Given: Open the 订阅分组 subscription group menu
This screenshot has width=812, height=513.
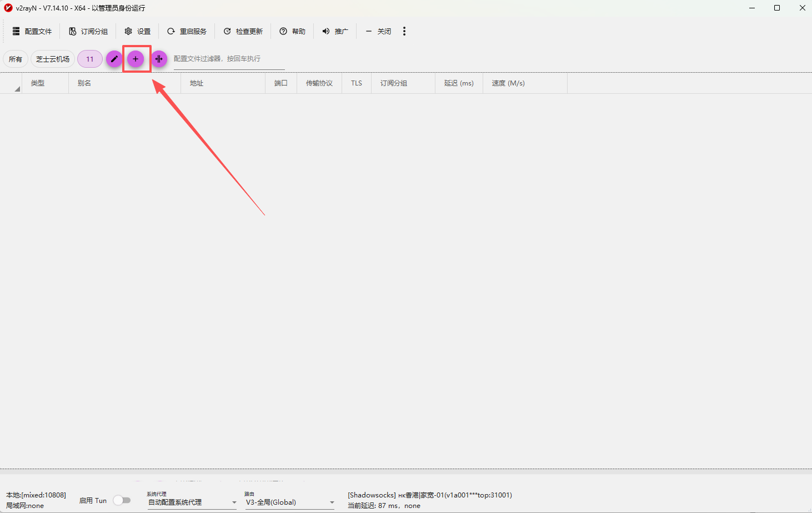Looking at the screenshot, I should point(88,31).
